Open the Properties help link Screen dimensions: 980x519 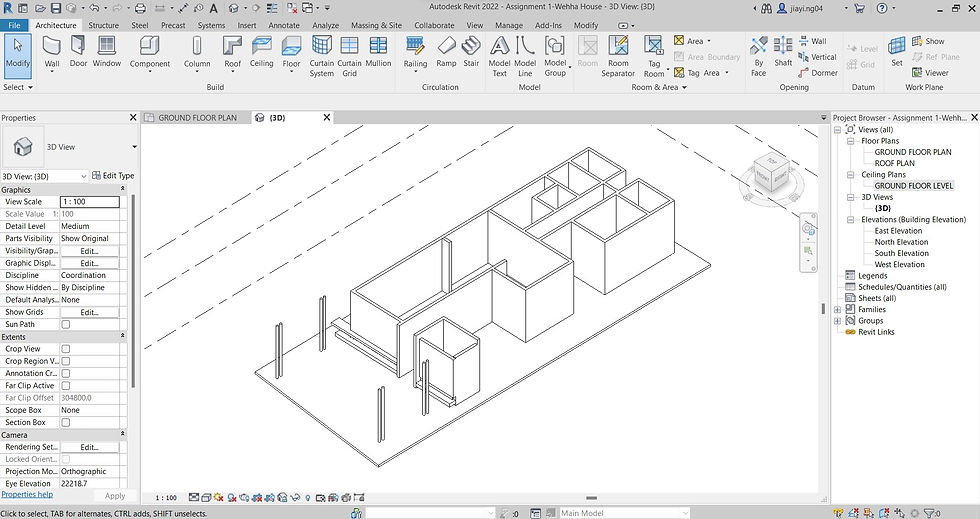click(x=27, y=494)
